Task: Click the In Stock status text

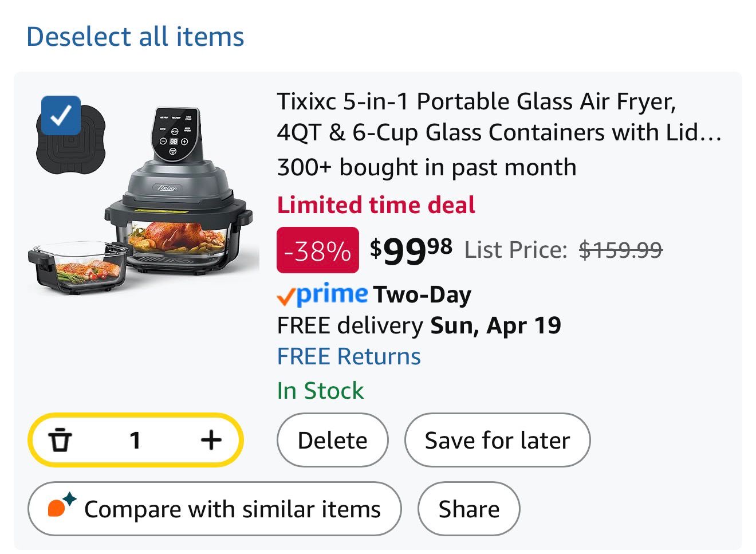Action: 320,391
